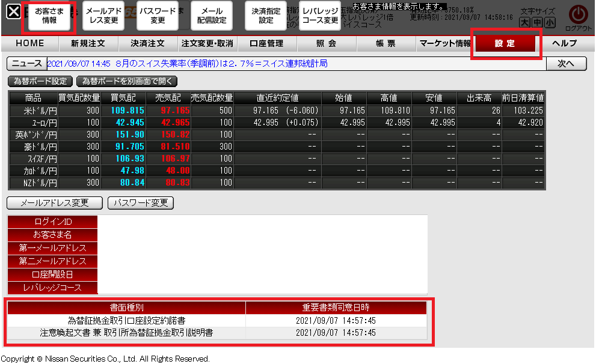Open メール配信設定 submenu button

click(x=212, y=16)
